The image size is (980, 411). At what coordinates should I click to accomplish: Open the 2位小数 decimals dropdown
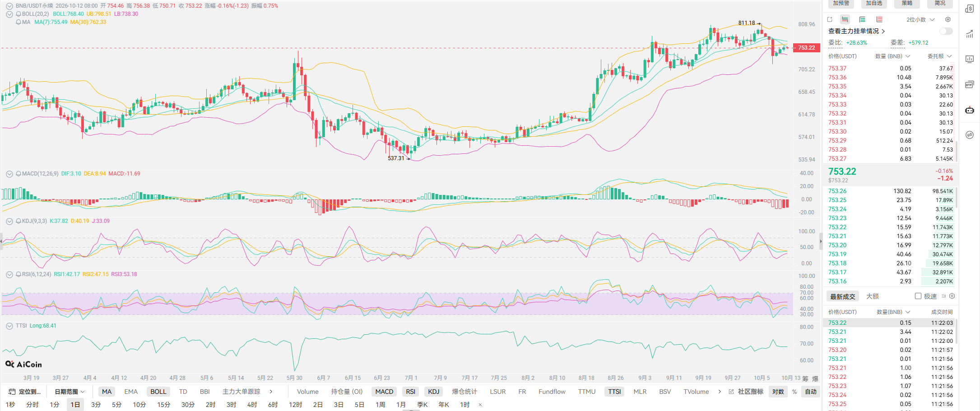pos(920,19)
